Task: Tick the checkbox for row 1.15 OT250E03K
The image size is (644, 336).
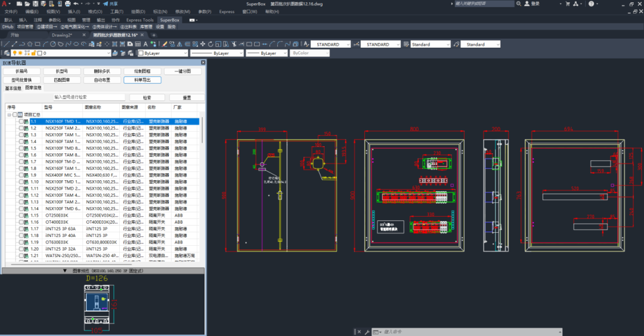Action: pyautogui.click(x=21, y=215)
